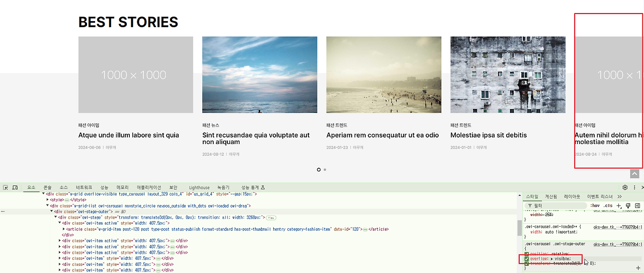Open article 'Sint recusandae quia voluptate aut non aliquam'
Viewport: 644px width, 273px height.
coord(256,139)
